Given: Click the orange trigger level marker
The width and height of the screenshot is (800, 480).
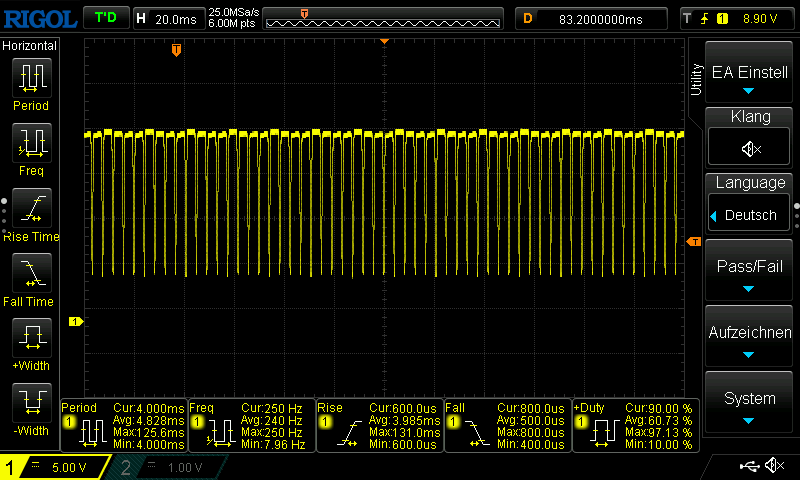Looking at the screenshot, I should coord(693,242).
